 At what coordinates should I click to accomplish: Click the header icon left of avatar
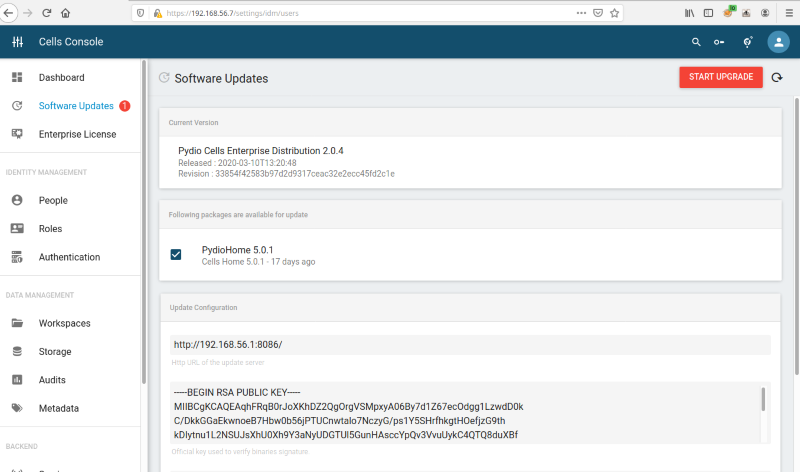(747, 42)
